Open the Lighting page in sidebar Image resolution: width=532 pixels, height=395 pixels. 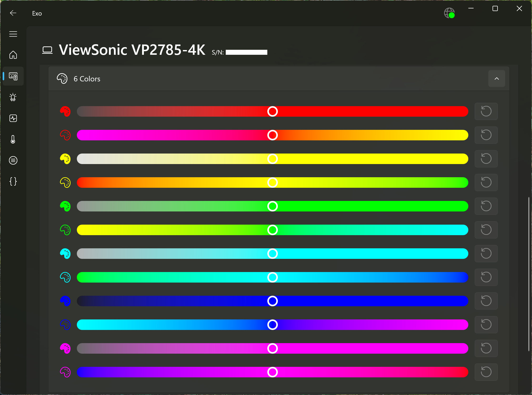(13, 97)
